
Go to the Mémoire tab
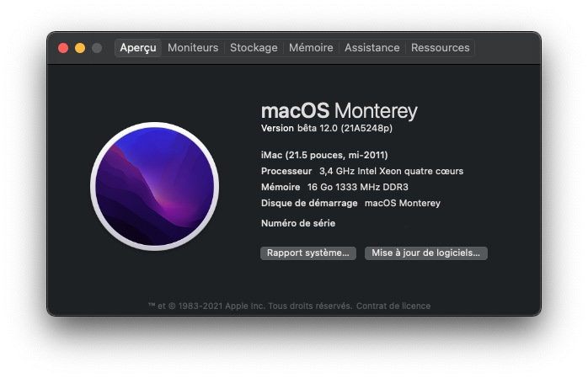[x=311, y=48]
